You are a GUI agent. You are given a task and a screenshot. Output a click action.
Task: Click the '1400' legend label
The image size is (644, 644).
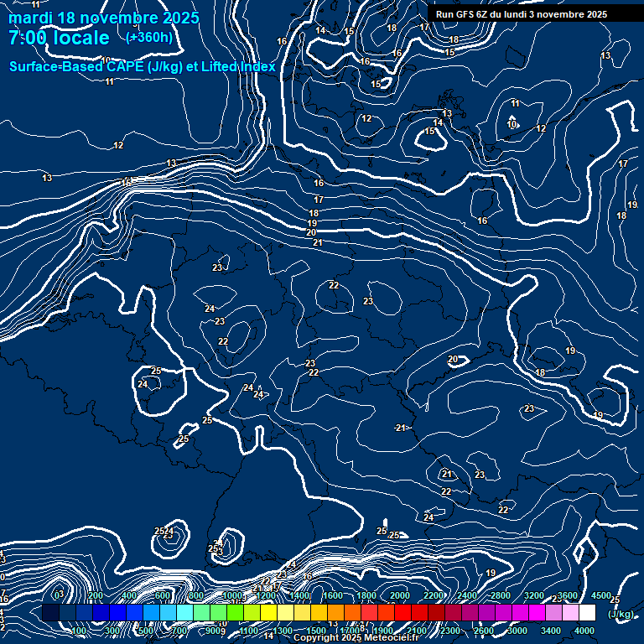click(x=299, y=595)
